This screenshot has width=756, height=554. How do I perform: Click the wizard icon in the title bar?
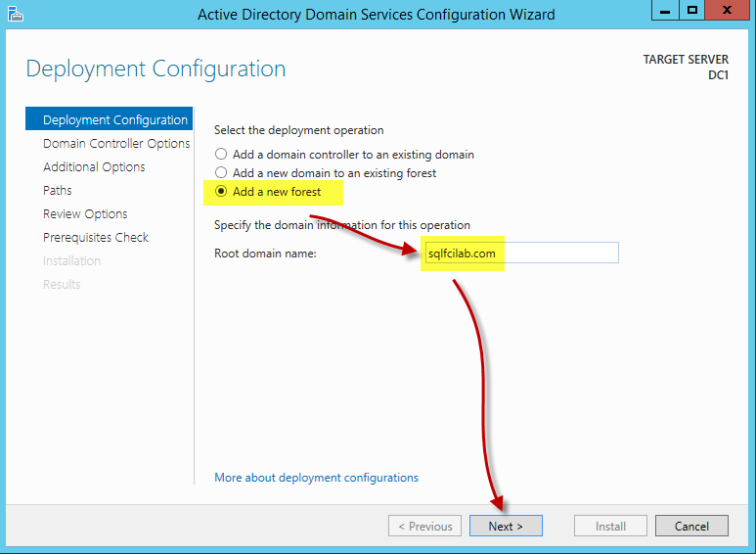(x=16, y=14)
